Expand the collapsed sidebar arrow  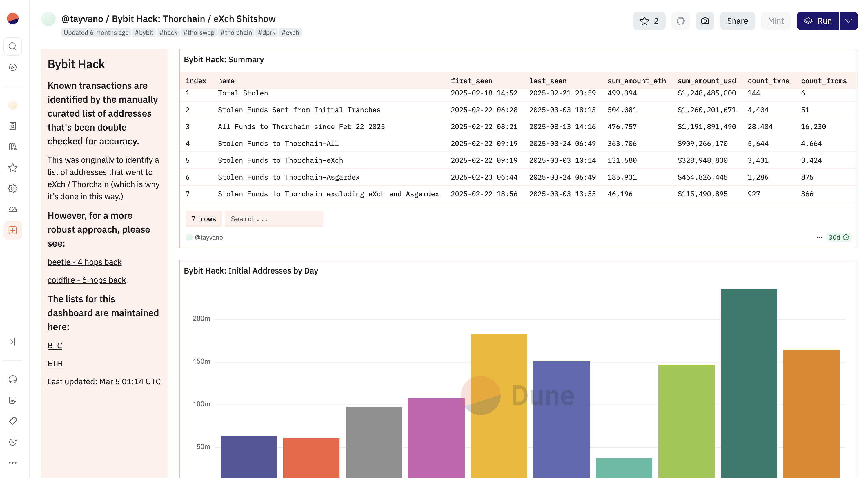[x=13, y=341]
